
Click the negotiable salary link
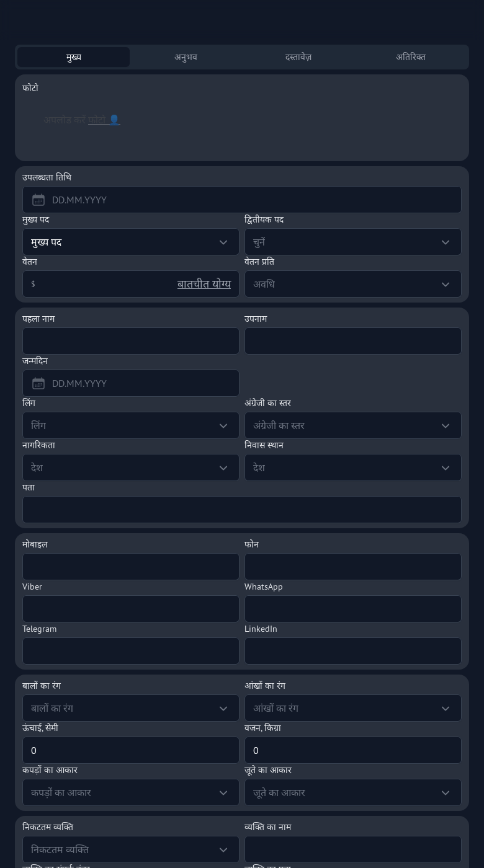(204, 284)
